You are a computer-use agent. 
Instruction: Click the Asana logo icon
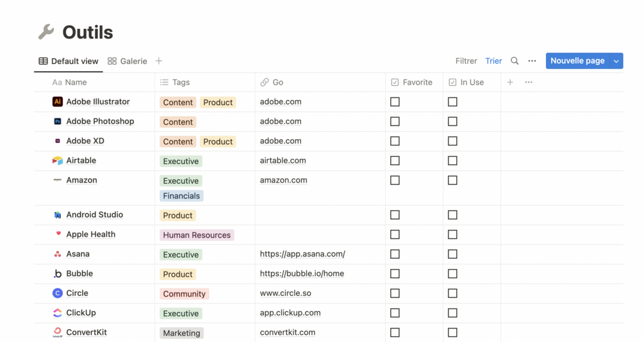tap(58, 254)
